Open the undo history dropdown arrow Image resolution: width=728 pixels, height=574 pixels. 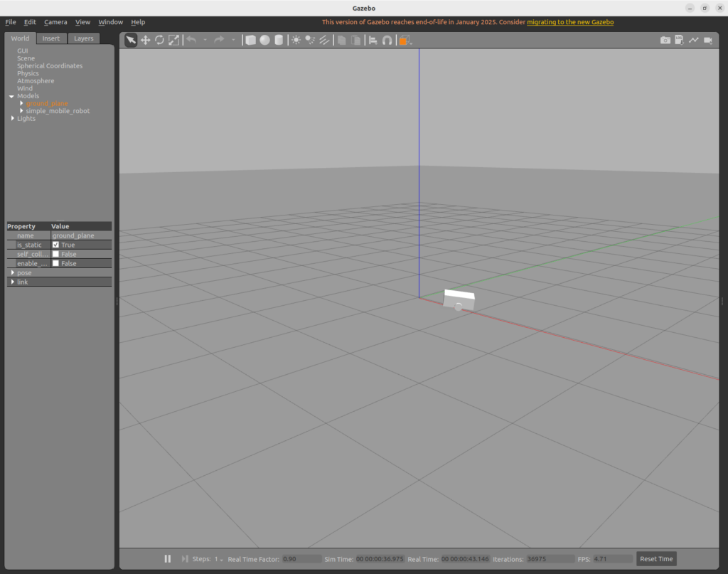pos(205,41)
